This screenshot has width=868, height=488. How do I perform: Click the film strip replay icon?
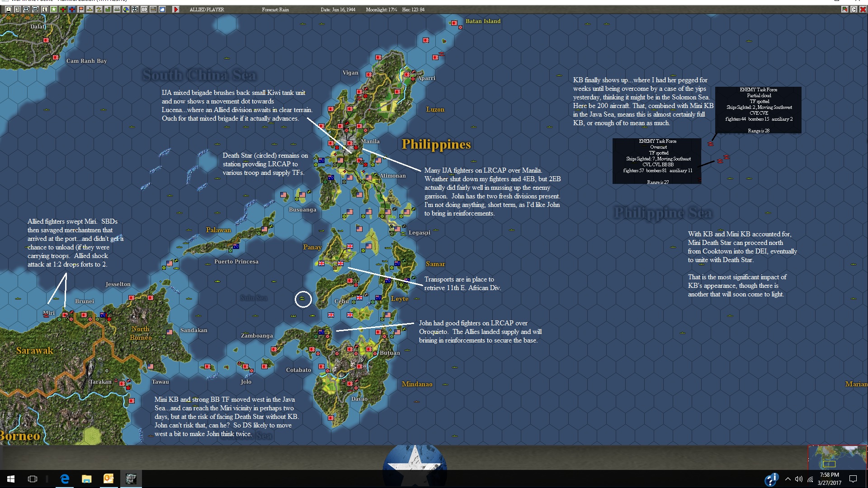(153, 9)
